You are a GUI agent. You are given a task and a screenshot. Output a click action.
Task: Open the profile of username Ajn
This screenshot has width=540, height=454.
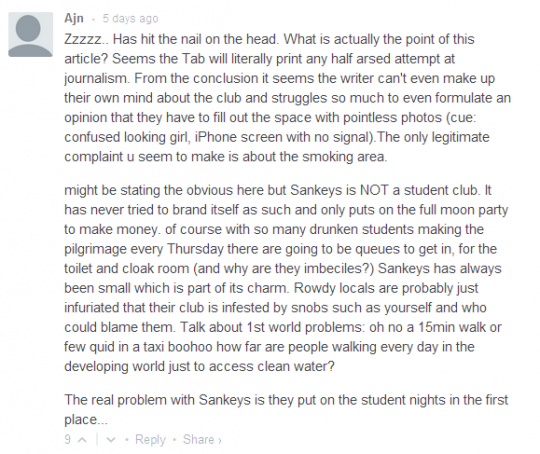tap(74, 18)
